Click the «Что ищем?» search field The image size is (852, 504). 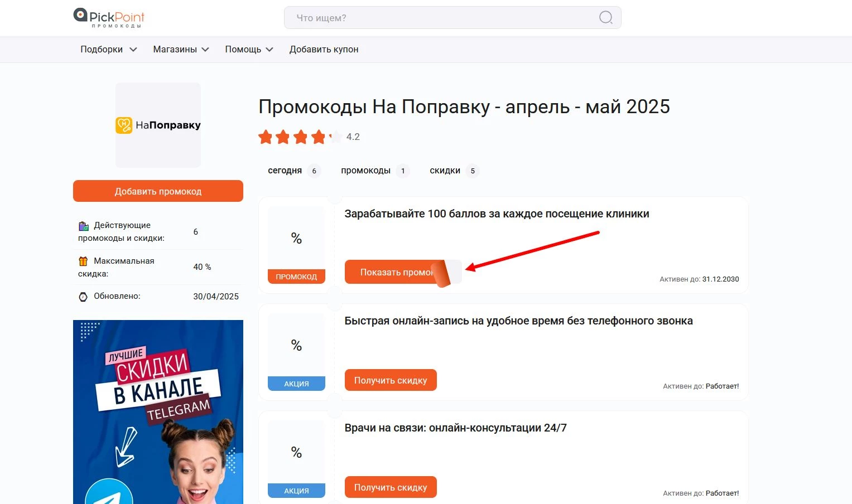click(453, 18)
